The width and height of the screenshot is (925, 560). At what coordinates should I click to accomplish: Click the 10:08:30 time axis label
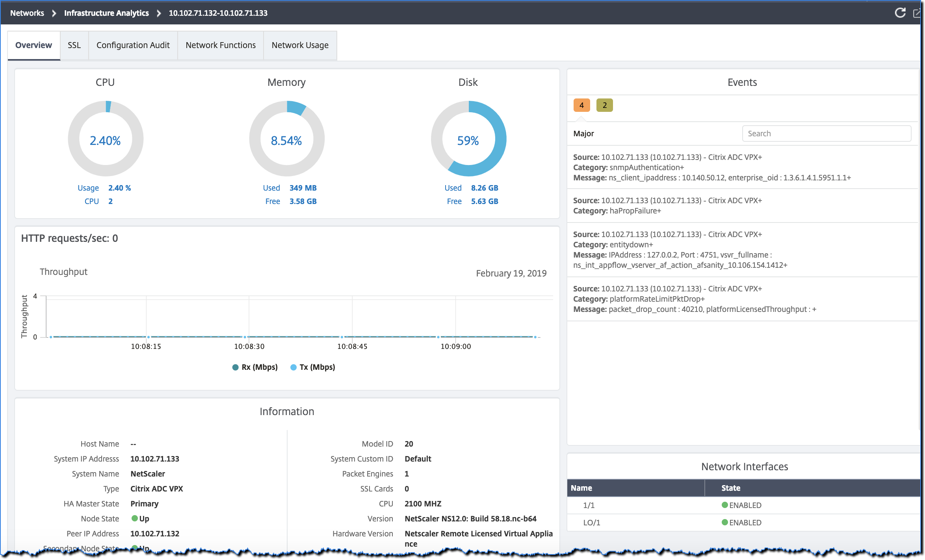coord(249,347)
